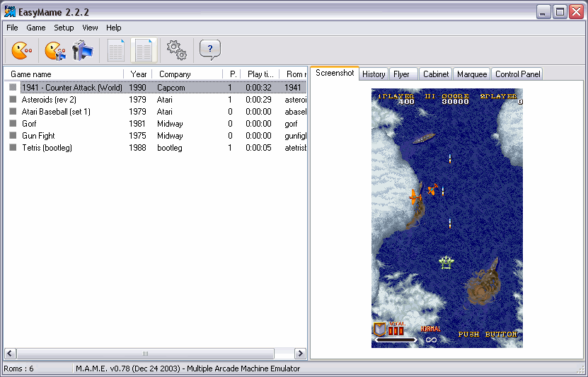Click the Gun Fight row icon
The height and width of the screenshot is (377, 588).
point(13,135)
